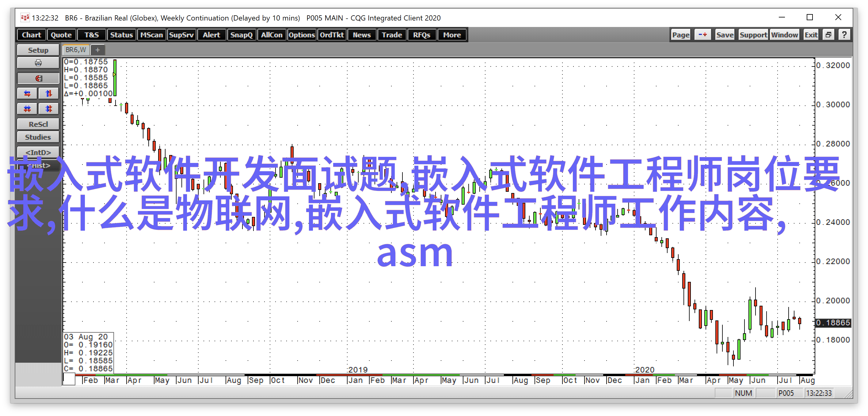Open the Status window

[121, 35]
